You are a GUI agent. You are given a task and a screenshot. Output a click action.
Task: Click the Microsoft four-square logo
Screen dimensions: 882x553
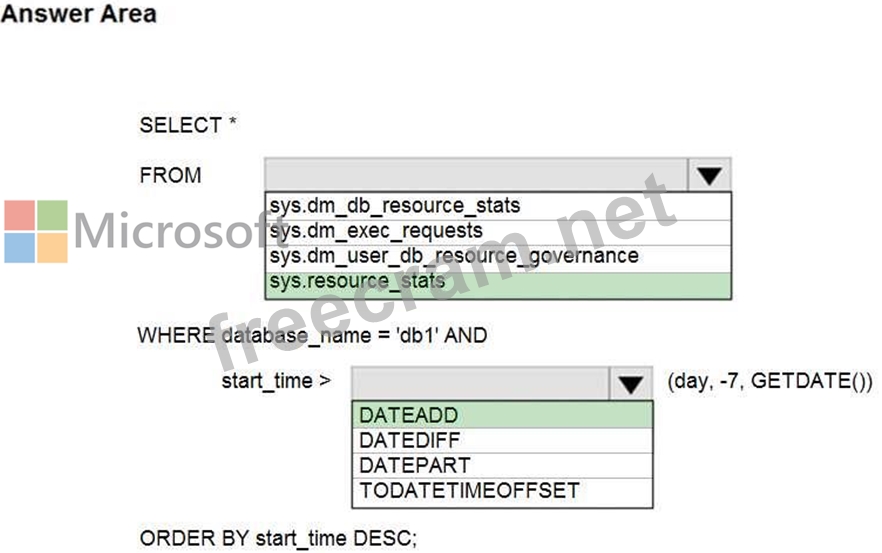click(36, 231)
